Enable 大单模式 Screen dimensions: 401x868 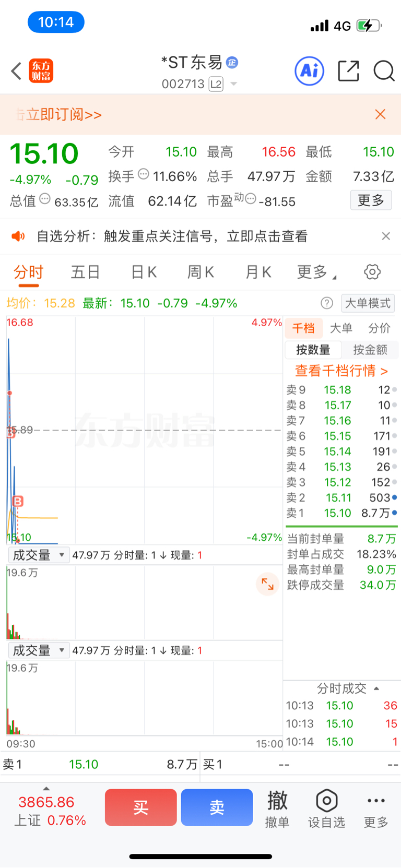[x=368, y=303]
